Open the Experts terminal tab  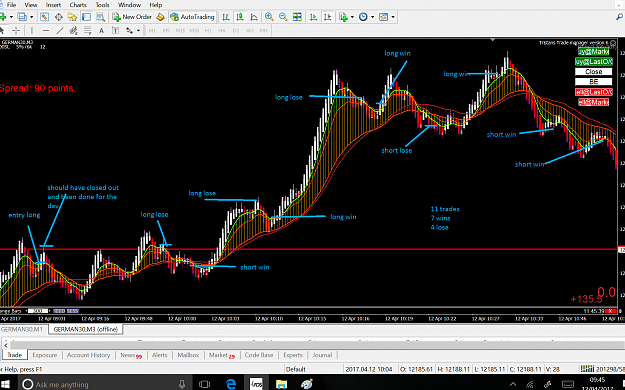tap(293, 355)
